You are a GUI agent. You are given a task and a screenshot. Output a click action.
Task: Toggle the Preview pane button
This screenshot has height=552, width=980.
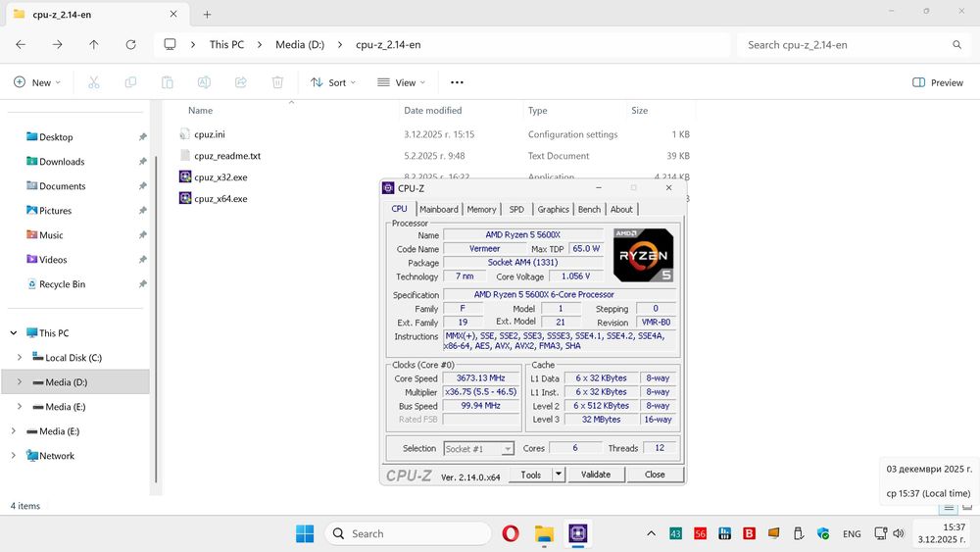point(938,82)
